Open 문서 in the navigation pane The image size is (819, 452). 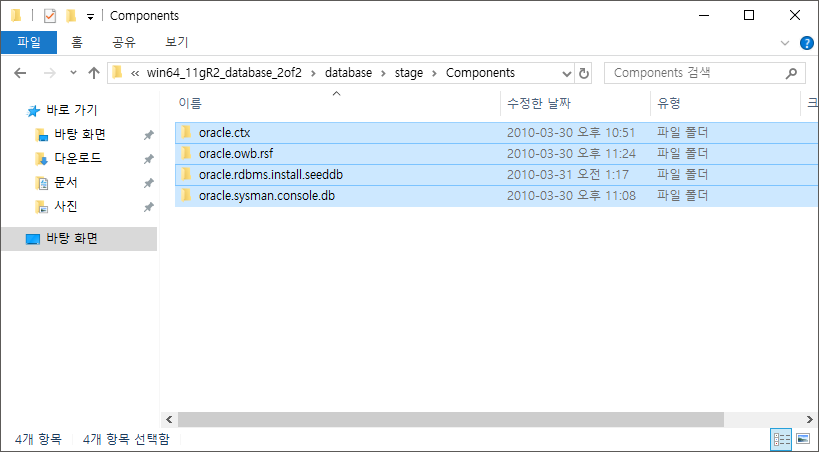tap(66, 182)
